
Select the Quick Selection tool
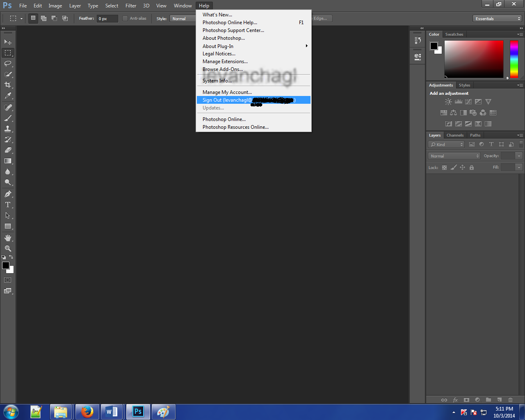pos(8,74)
